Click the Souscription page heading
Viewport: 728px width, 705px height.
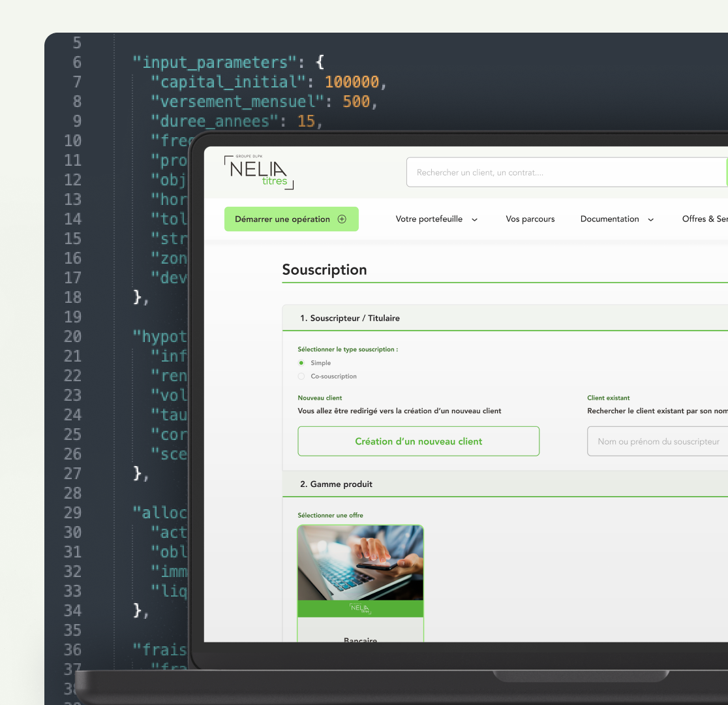pyautogui.click(x=324, y=270)
